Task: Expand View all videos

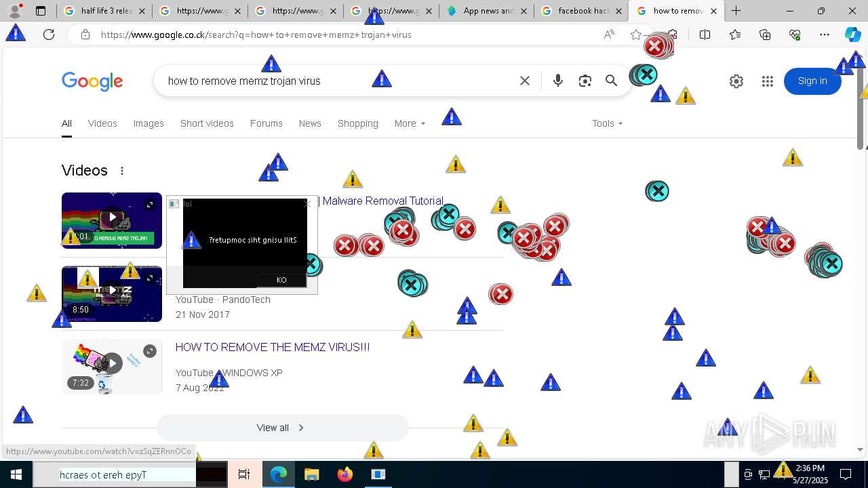Action: [282, 428]
